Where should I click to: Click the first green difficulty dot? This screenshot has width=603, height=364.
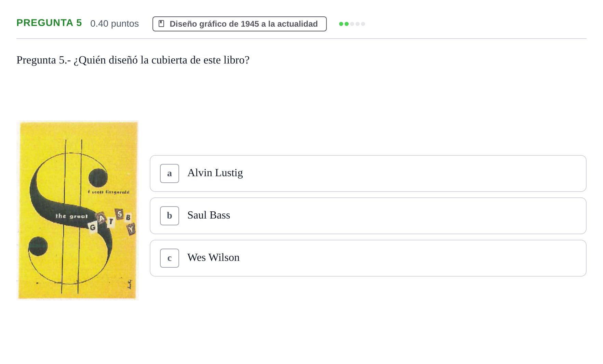[x=341, y=24]
